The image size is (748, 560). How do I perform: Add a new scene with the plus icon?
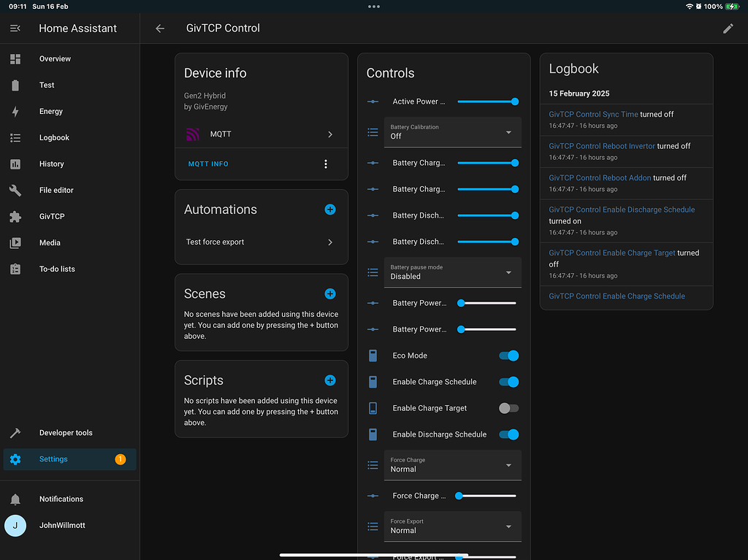[329, 294]
